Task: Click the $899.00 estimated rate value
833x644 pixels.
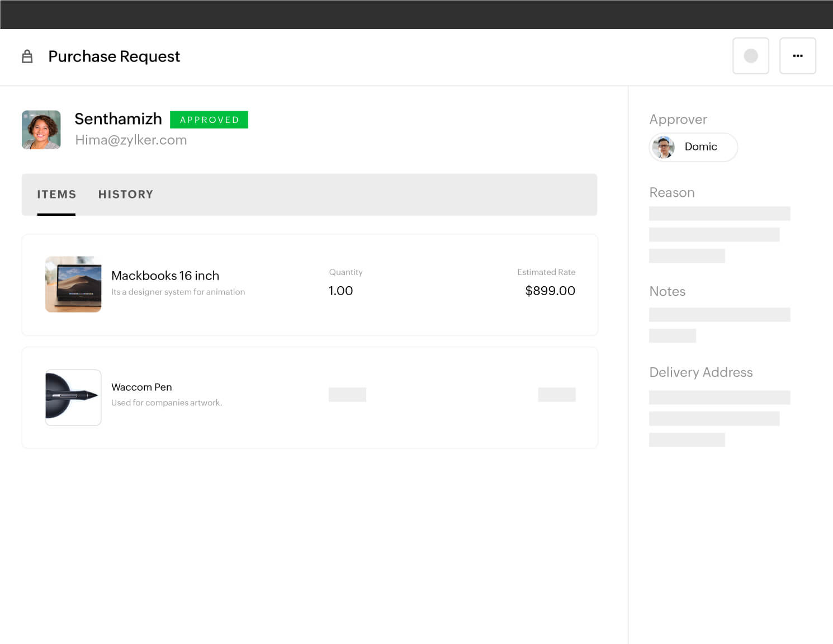Action: (550, 291)
